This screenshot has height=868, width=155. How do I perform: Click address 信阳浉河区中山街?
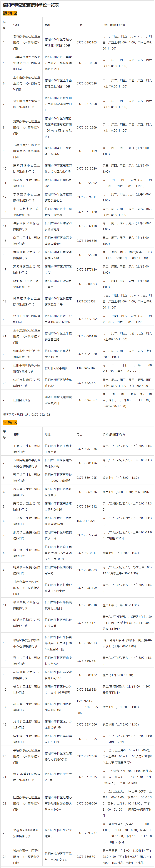click(x=57, y=368)
